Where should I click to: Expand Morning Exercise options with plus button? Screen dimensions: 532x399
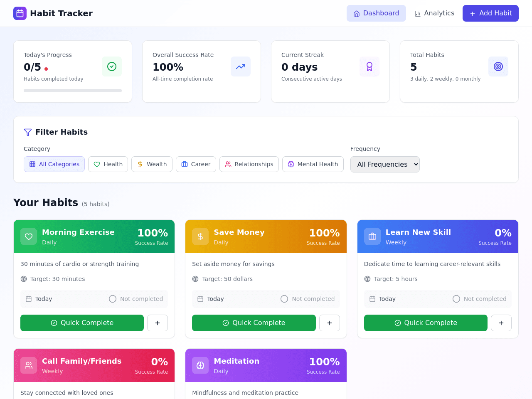click(x=158, y=323)
